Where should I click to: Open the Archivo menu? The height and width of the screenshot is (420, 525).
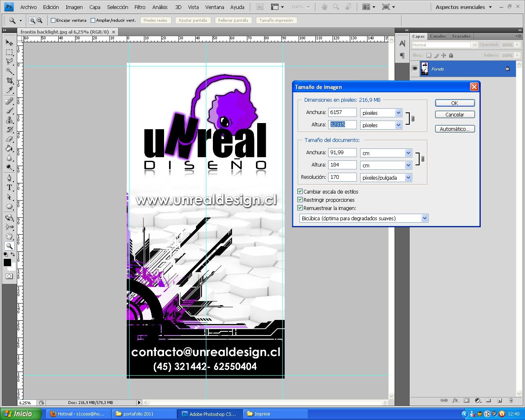pos(28,7)
